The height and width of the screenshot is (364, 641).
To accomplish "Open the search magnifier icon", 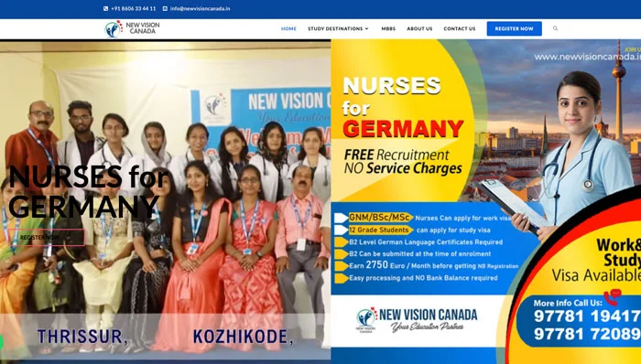I will [555, 28].
